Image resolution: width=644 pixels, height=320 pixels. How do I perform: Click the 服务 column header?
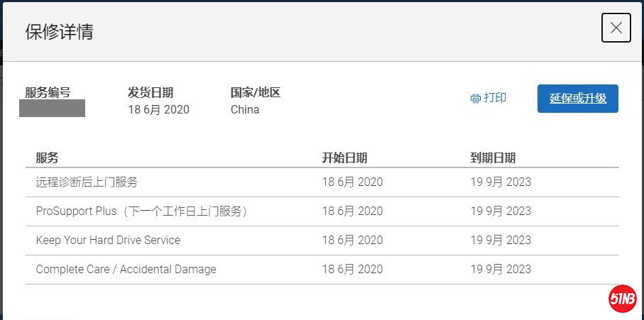48,158
